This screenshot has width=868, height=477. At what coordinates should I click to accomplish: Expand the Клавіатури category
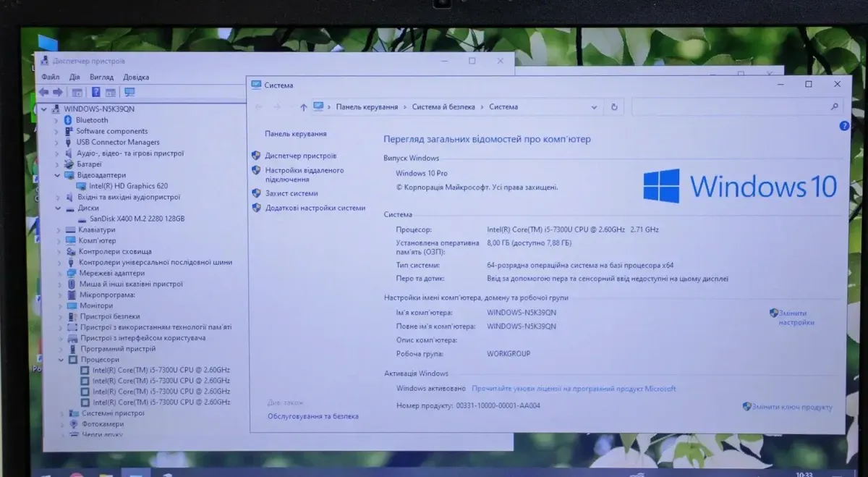click(59, 230)
